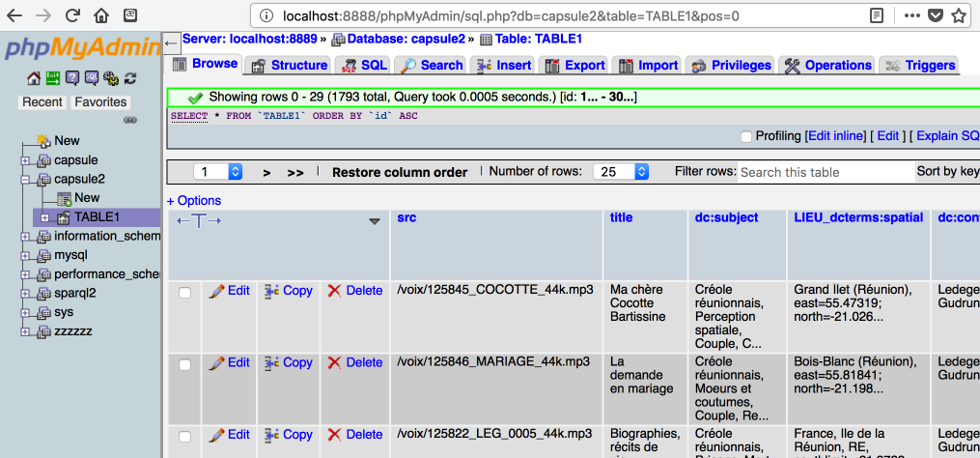Screen dimensions: 980x458
Task: Bookmark this page with star icon
Action: (x=960, y=15)
